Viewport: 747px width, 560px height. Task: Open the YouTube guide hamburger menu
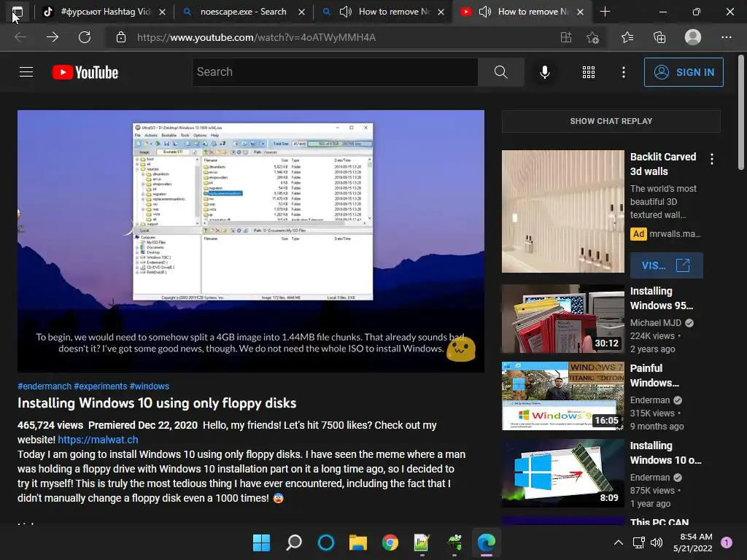26,72
